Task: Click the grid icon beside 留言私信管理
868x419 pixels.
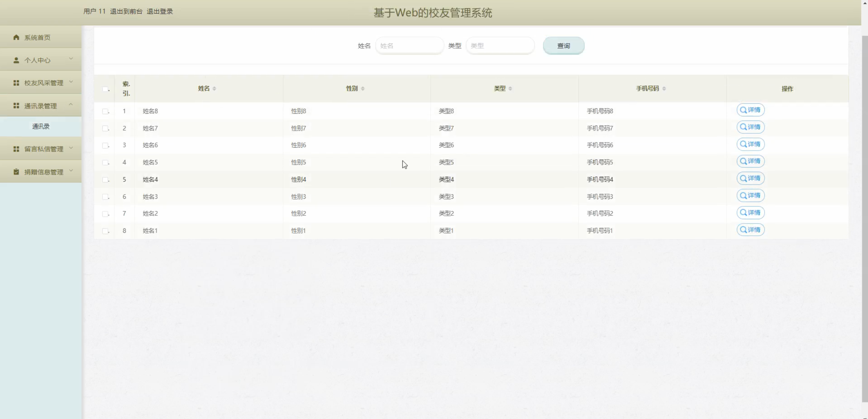Action: (x=16, y=149)
